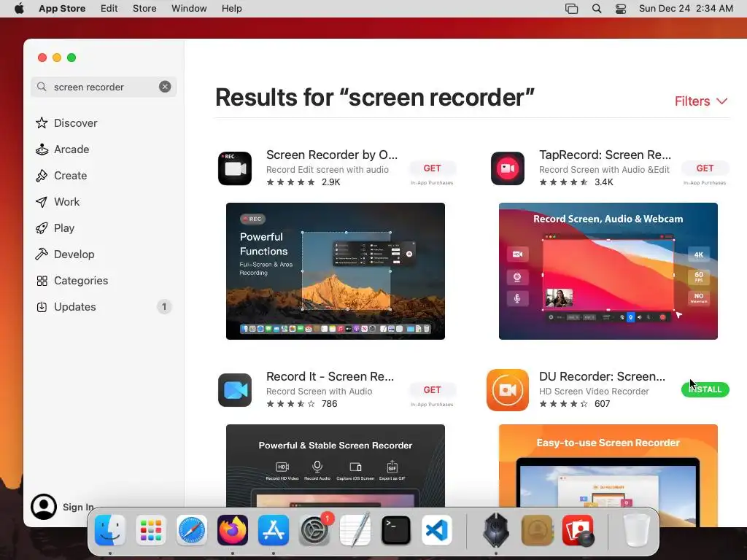Install DU Recorder app
This screenshot has height=560, width=747.
point(705,389)
